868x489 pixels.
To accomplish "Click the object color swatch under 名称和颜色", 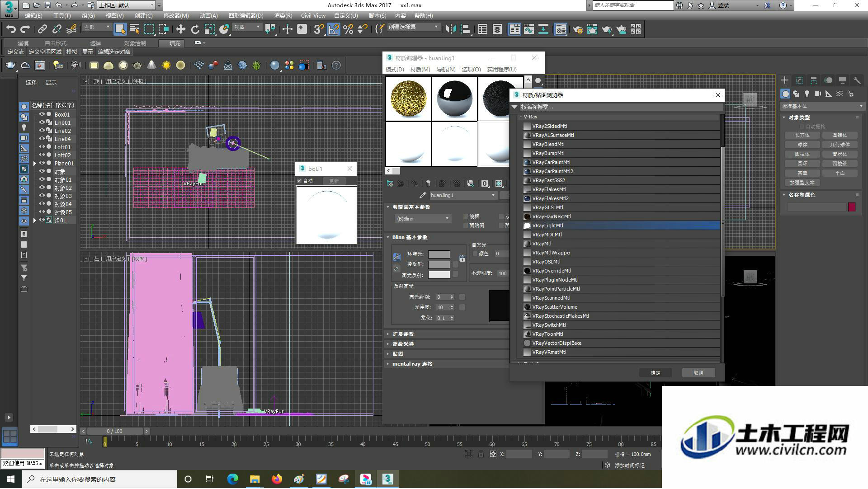I will (852, 207).
